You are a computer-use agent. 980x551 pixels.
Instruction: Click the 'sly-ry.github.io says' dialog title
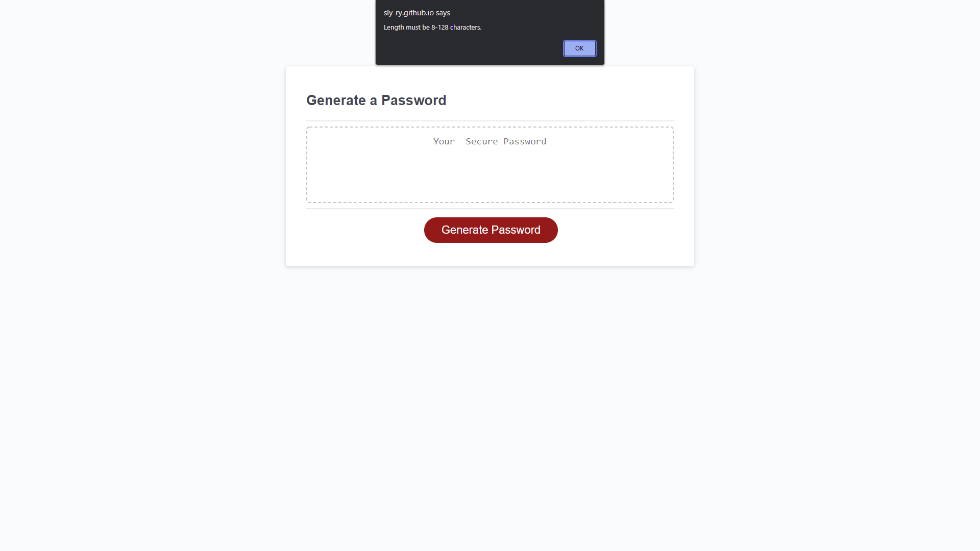click(x=416, y=12)
